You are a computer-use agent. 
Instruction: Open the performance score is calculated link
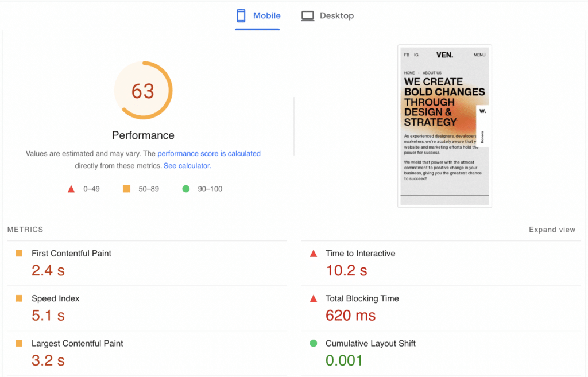click(209, 153)
